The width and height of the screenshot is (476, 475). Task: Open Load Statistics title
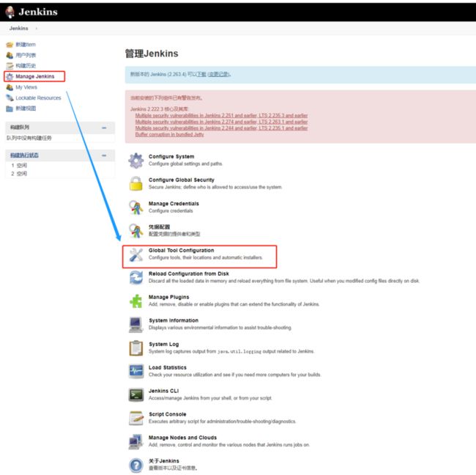pos(168,368)
